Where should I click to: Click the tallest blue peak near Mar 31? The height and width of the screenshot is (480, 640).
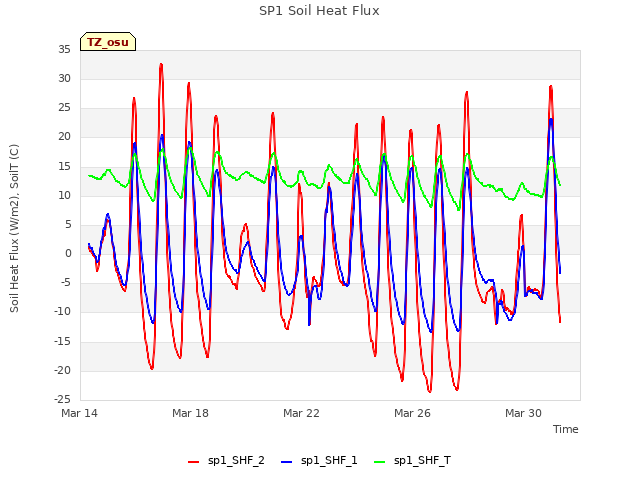coord(551,120)
